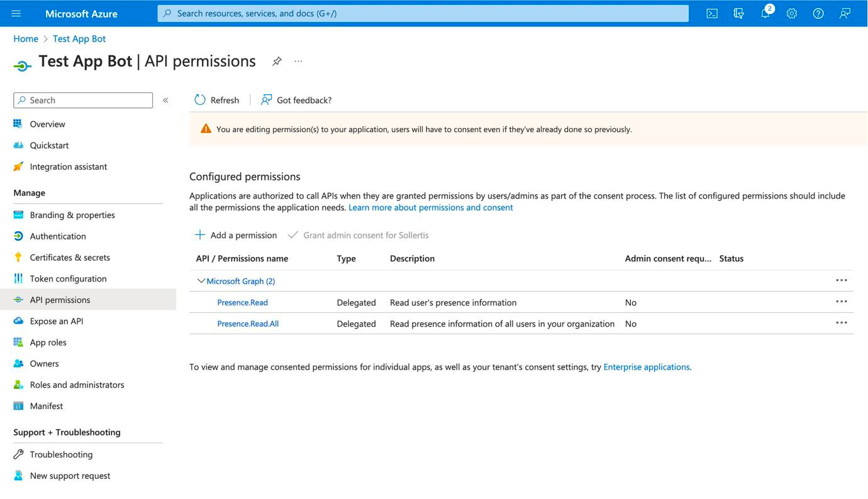Open Learn more about permissions and consent
The image size is (868, 499).
coord(431,207)
